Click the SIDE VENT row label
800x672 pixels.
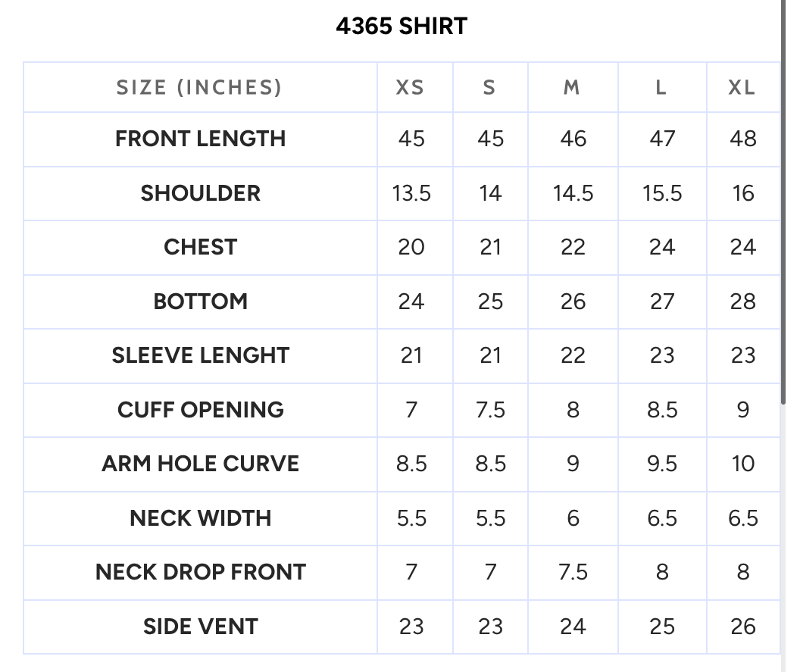pyautogui.click(x=201, y=627)
